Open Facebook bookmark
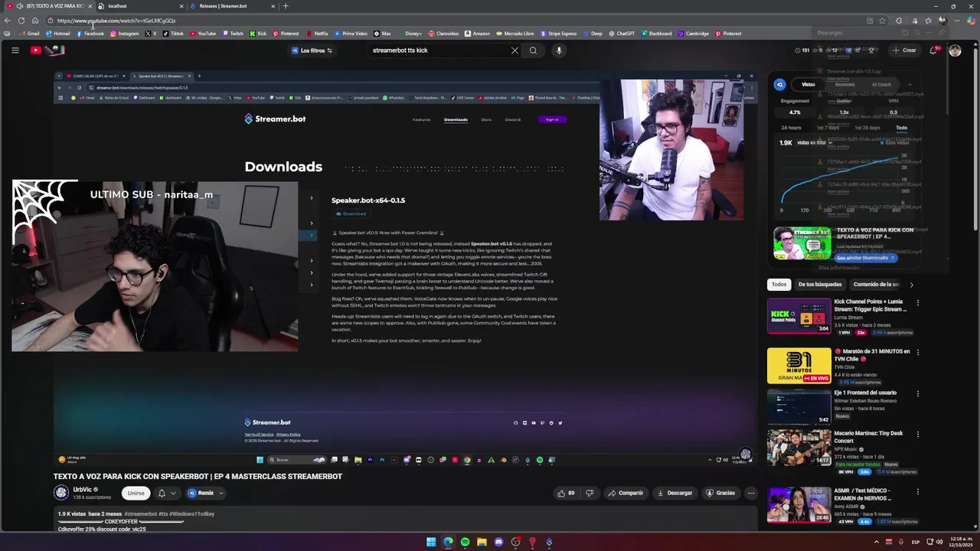The height and width of the screenshot is (551, 980). 90,34
